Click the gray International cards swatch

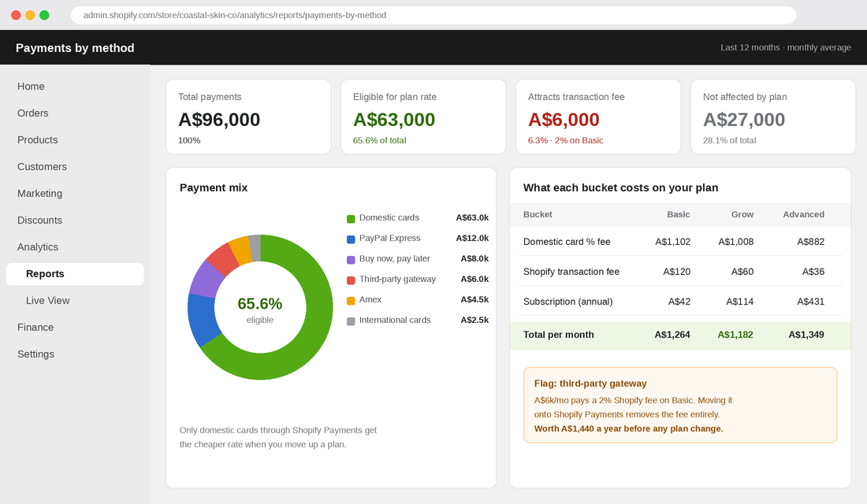tap(351, 321)
